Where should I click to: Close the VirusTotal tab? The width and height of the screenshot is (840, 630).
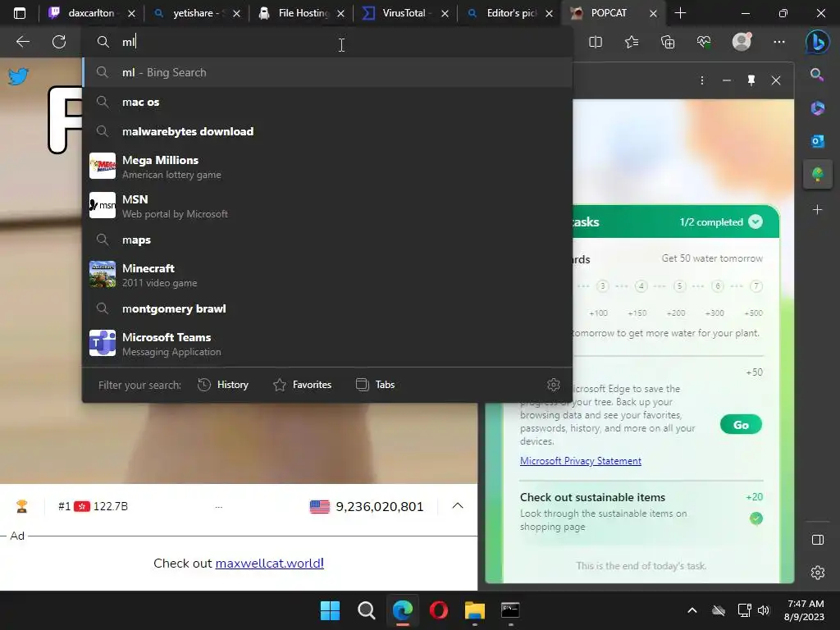coord(445,13)
